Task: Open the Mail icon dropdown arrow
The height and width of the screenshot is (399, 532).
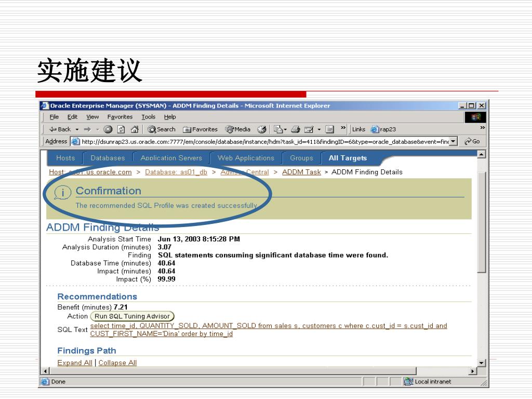Action: coord(285,129)
